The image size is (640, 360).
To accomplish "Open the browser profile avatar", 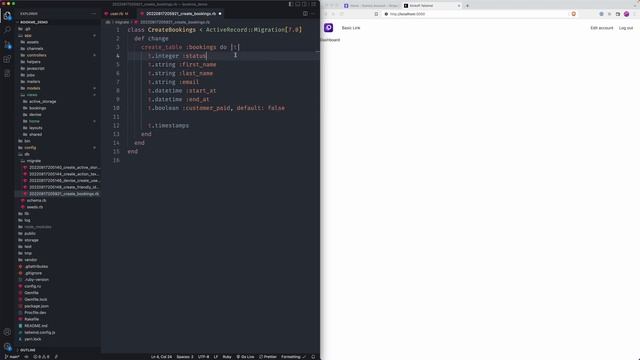I will [x=627, y=14].
